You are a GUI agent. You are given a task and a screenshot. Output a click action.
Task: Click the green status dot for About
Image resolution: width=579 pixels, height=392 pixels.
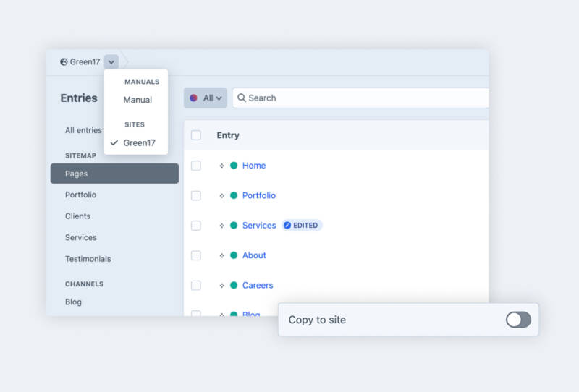(234, 255)
